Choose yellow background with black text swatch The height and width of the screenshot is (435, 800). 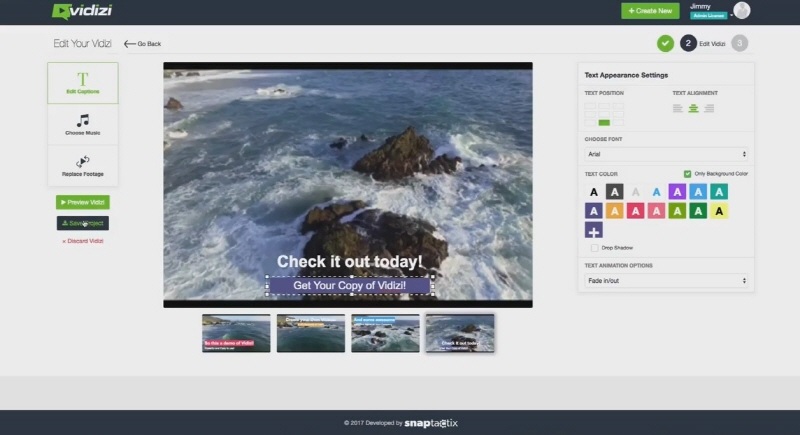coord(719,211)
